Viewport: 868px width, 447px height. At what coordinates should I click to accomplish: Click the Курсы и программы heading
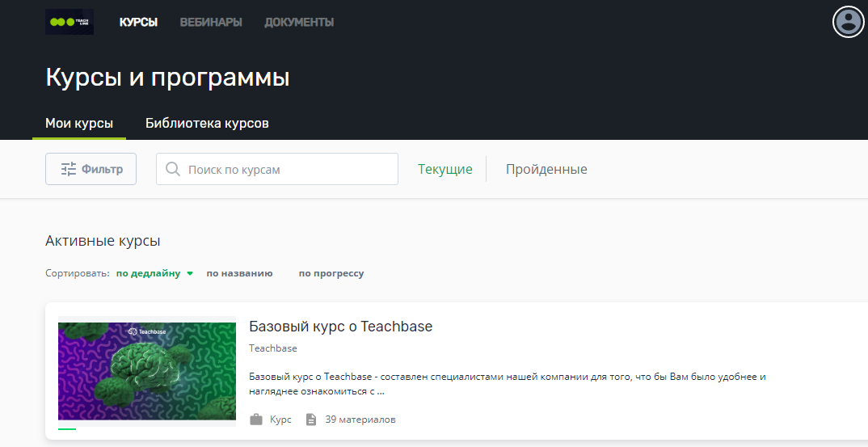pyautogui.click(x=168, y=77)
